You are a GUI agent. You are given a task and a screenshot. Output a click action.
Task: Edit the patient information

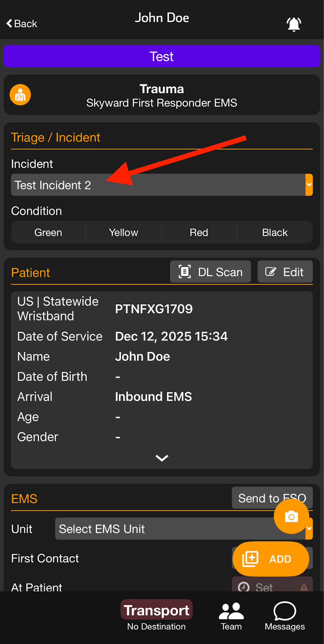(x=285, y=272)
